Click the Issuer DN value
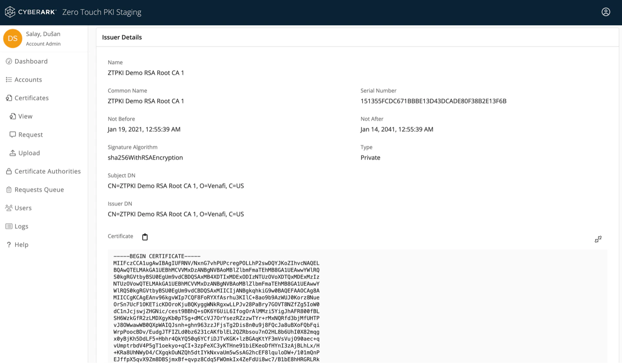The width and height of the screenshot is (622, 364). tap(176, 214)
